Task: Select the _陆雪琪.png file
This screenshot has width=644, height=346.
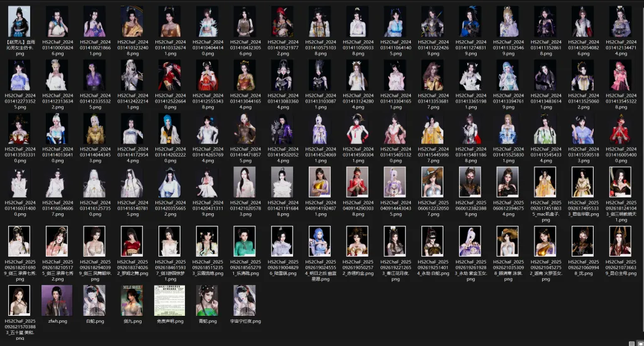Action: pos(282,241)
